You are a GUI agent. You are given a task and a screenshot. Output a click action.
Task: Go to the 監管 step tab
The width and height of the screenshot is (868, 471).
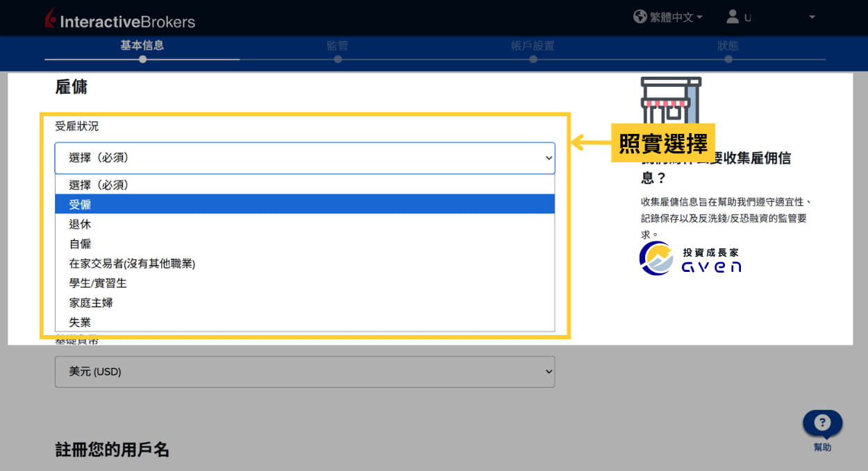pos(337,46)
